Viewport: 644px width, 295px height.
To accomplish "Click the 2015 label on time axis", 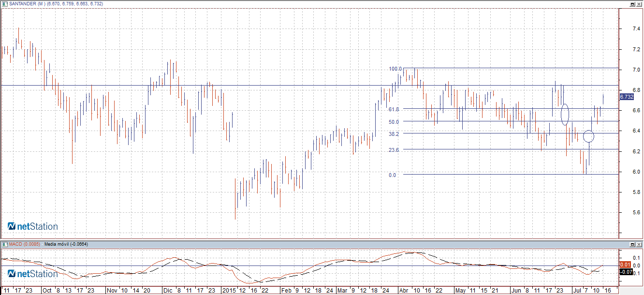I will click(x=228, y=291).
